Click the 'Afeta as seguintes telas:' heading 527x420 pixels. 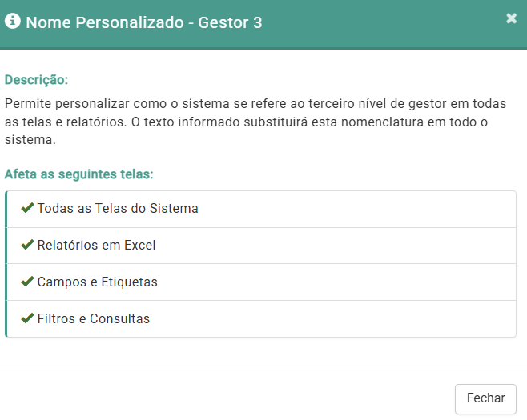[x=78, y=174]
